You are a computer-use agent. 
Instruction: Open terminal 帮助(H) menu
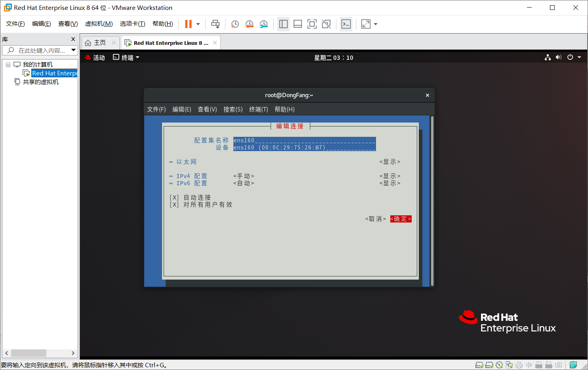point(284,109)
